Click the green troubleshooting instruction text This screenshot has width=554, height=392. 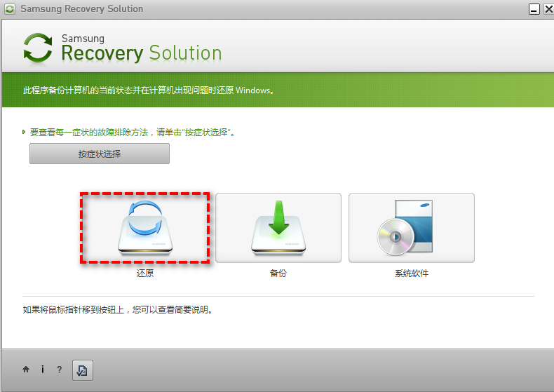(133, 133)
